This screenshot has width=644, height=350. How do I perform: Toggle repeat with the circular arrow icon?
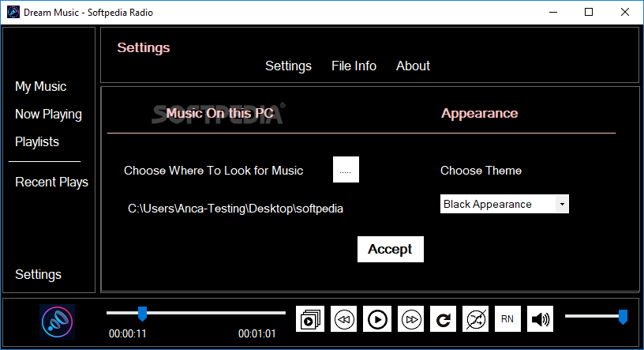444,318
